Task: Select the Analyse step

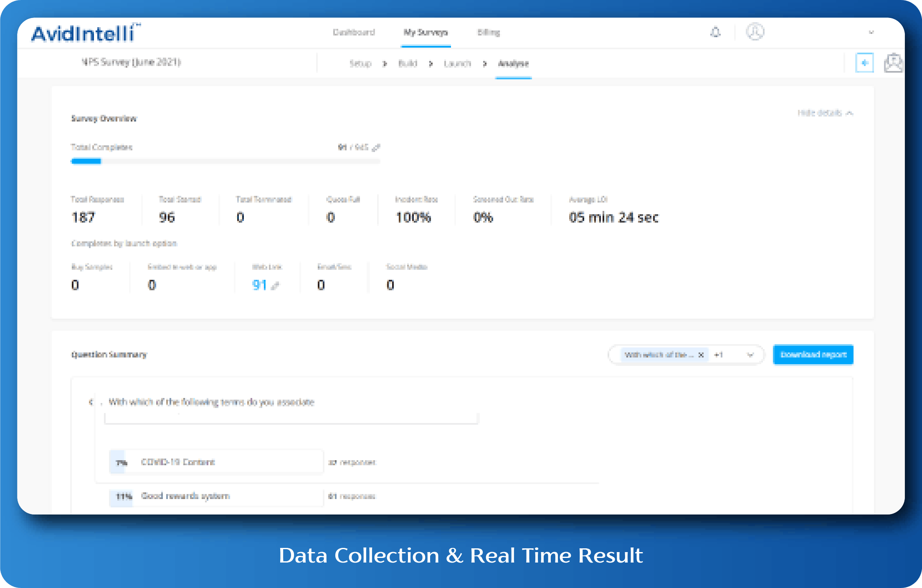Action: (513, 63)
